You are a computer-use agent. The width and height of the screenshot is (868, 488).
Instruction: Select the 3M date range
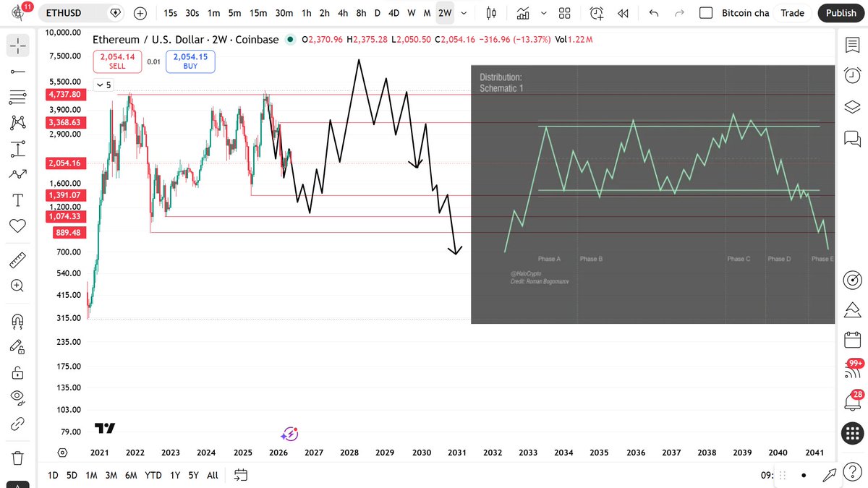click(x=111, y=475)
